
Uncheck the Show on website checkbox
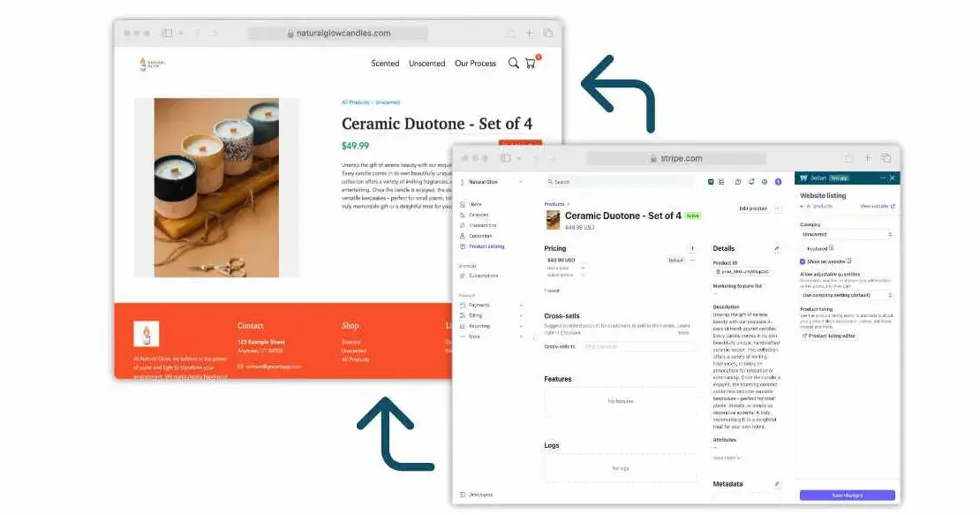[803, 261]
